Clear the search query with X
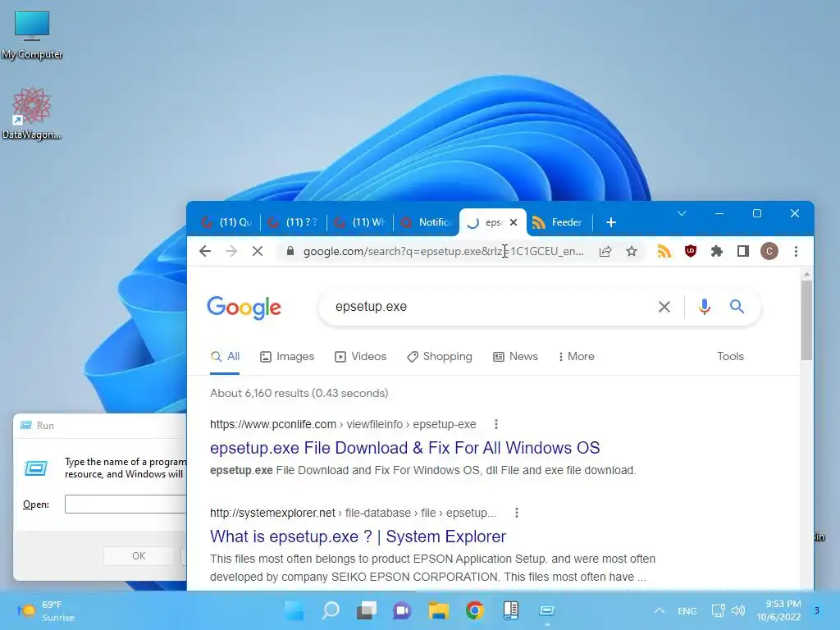The image size is (840, 630). (x=664, y=307)
